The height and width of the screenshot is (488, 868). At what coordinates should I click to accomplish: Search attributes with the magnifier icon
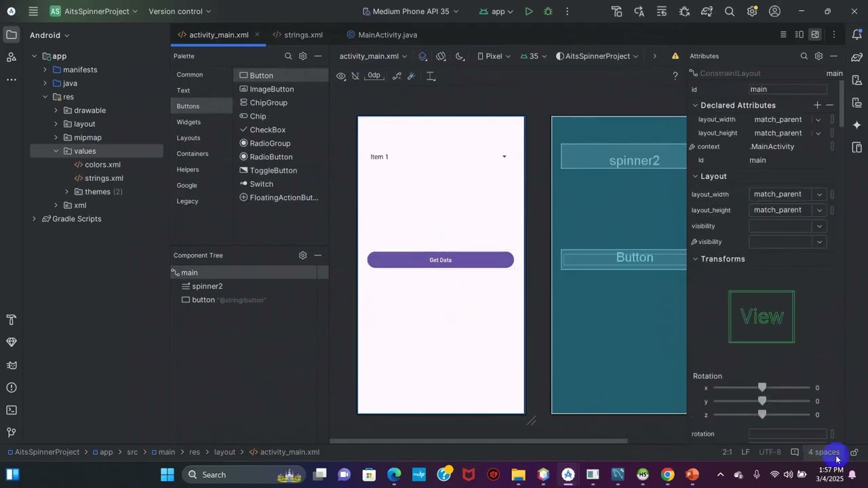coord(804,56)
